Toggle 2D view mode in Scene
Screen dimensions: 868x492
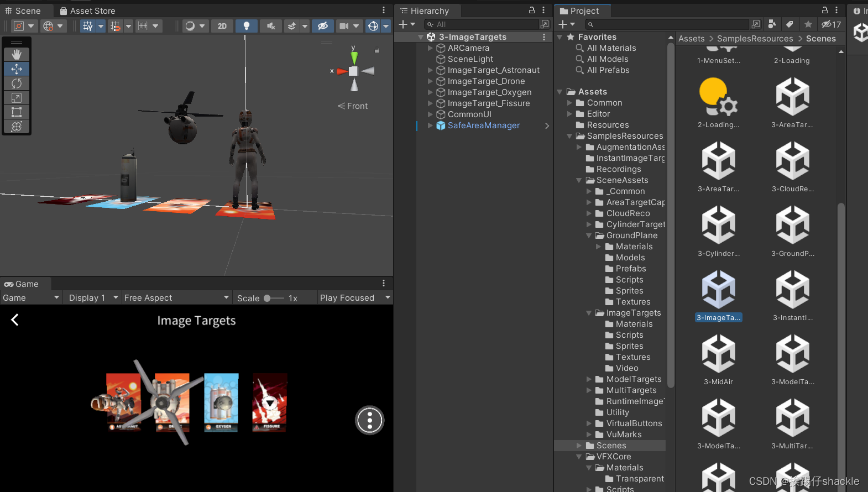(222, 26)
